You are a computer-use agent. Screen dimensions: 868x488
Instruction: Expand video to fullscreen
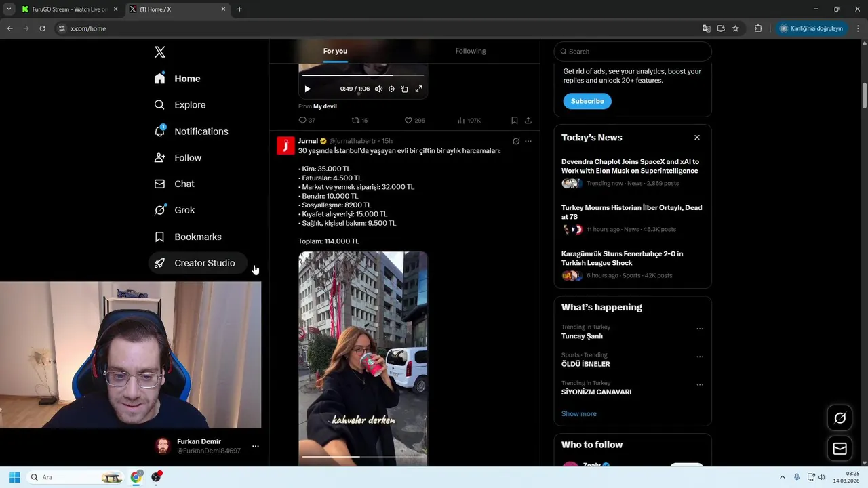click(x=418, y=89)
